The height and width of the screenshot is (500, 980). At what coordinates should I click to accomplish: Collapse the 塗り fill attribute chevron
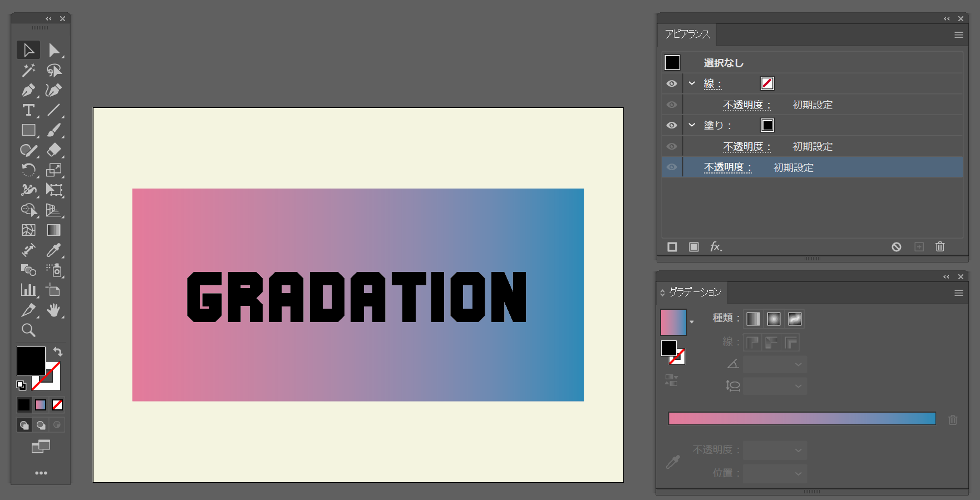[692, 125]
